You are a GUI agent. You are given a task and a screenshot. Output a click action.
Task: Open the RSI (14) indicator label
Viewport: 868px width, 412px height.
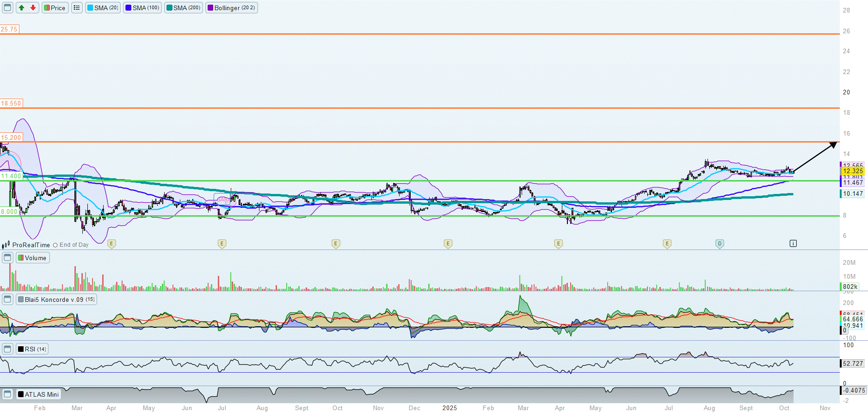[32, 349]
